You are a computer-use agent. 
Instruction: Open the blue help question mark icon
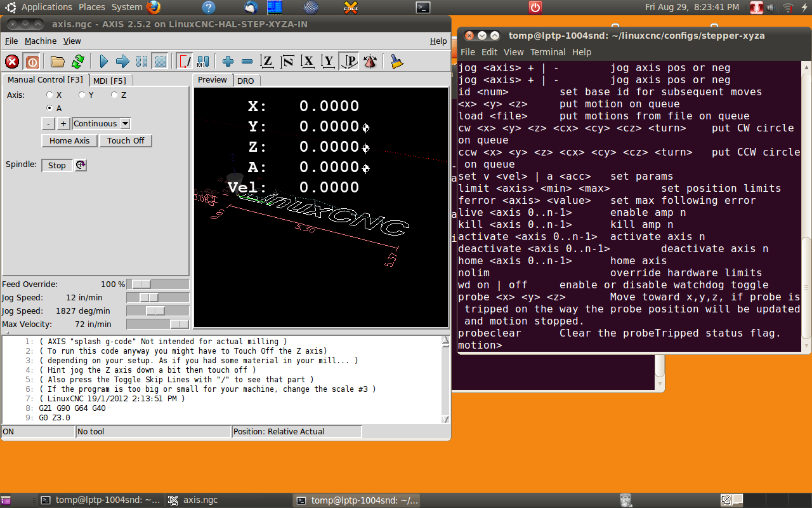(x=209, y=8)
